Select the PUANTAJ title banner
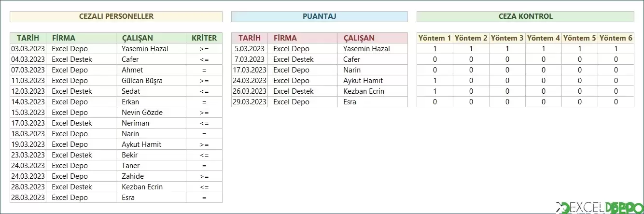This screenshot has height=214, width=644. pyautogui.click(x=319, y=16)
